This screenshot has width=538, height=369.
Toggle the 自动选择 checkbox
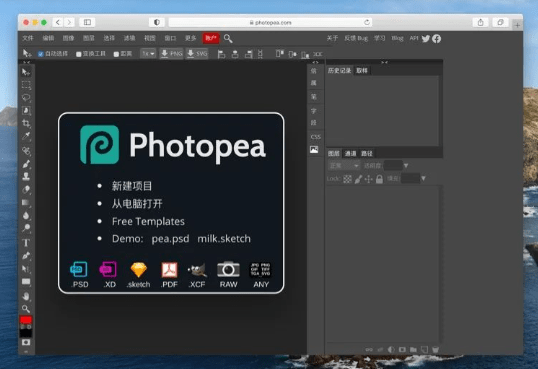coord(40,54)
